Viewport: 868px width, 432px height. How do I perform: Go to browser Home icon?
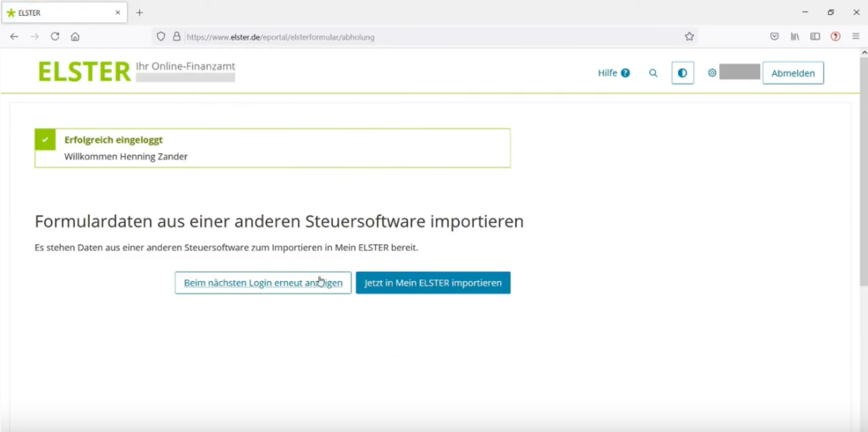coord(75,37)
